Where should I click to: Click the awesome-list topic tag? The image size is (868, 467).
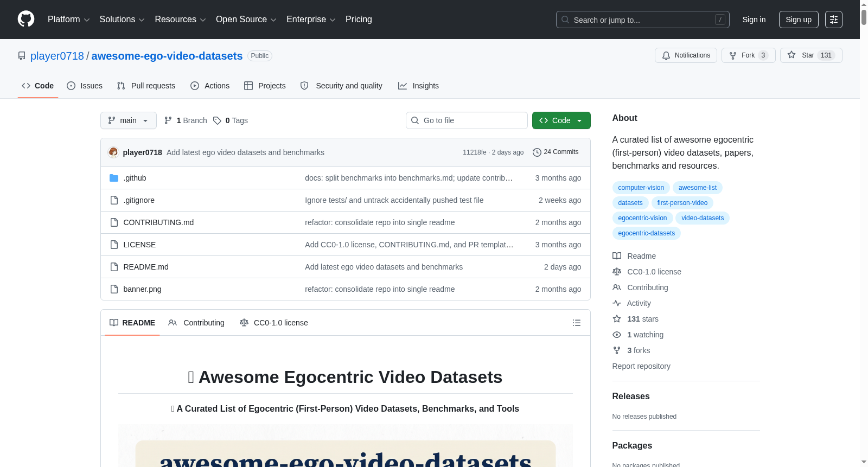coord(698,188)
